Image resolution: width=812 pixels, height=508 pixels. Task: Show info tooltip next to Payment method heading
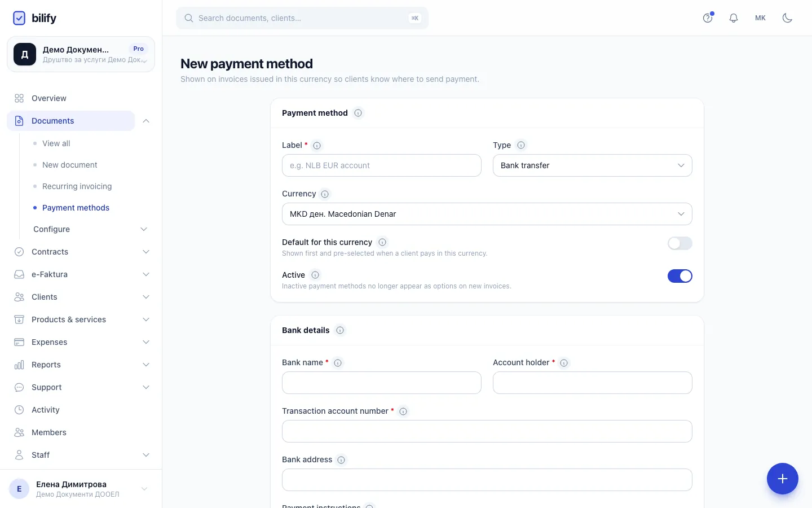tap(358, 113)
